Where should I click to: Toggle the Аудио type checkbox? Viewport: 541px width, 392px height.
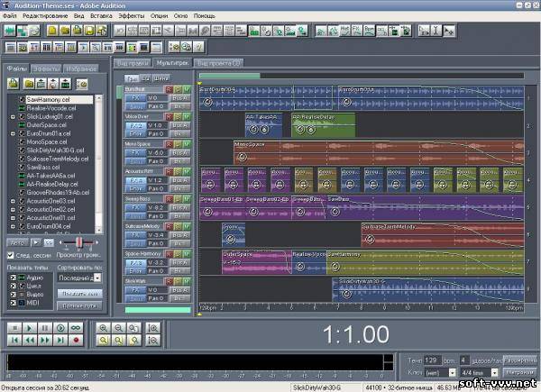14,278
